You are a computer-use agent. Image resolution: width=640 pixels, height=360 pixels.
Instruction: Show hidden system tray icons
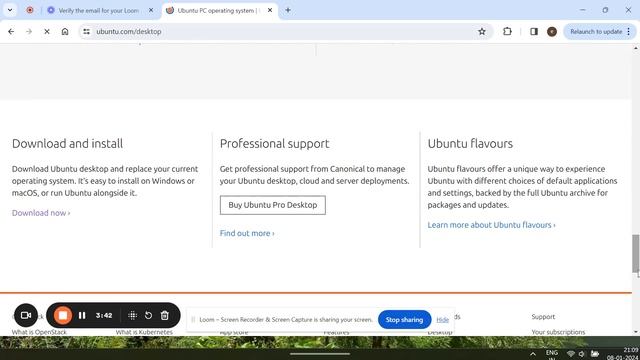click(x=533, y=354)
